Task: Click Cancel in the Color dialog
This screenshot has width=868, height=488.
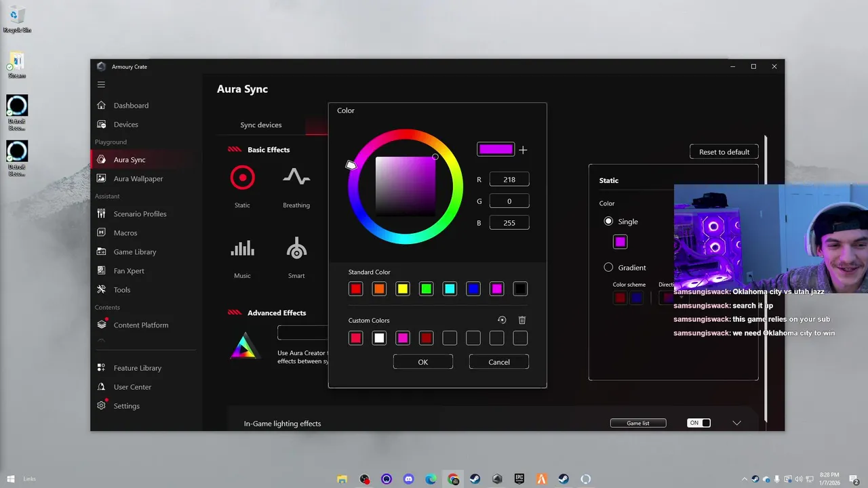Action: coord(499,362)
